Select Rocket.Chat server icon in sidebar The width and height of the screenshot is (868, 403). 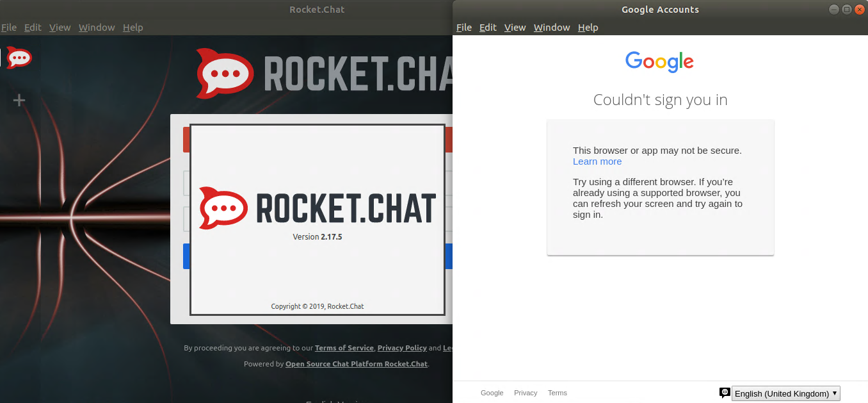(19, 58)
